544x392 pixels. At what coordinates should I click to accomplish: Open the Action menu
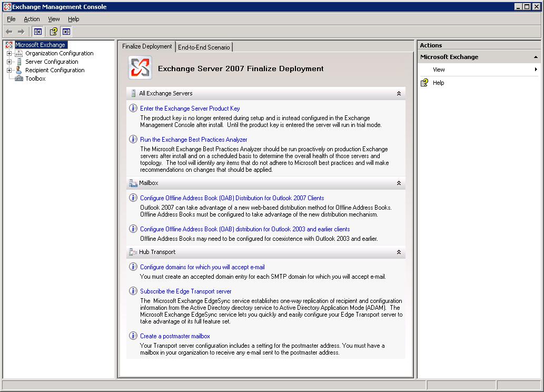tap(32, 19)
